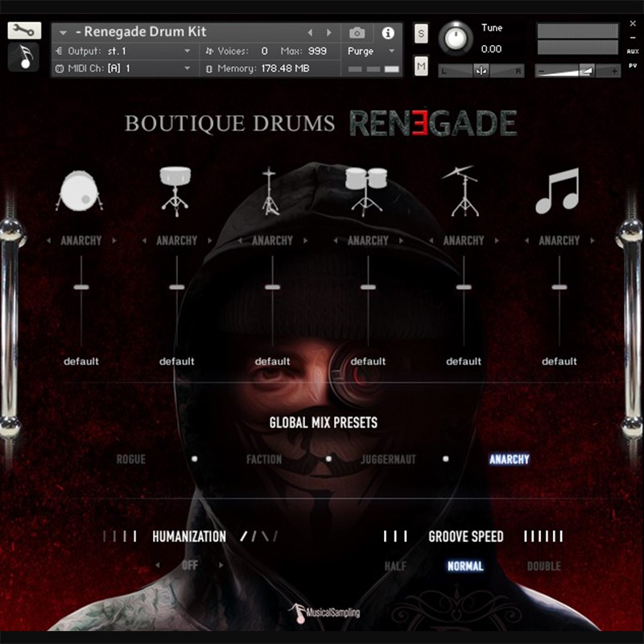Viewport: 644px width, 644px height.
Task: Set groove speed to HALF
Action: coord(395,567)
